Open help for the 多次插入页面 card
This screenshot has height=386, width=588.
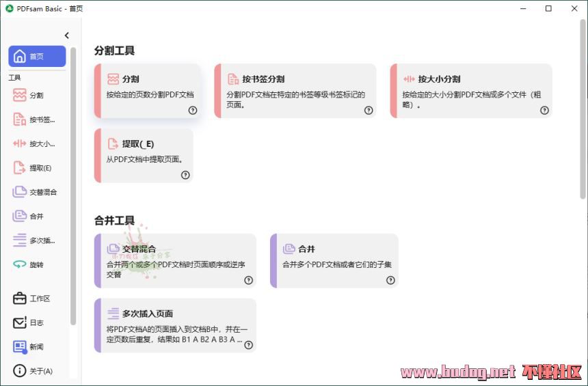pos(249,345)
